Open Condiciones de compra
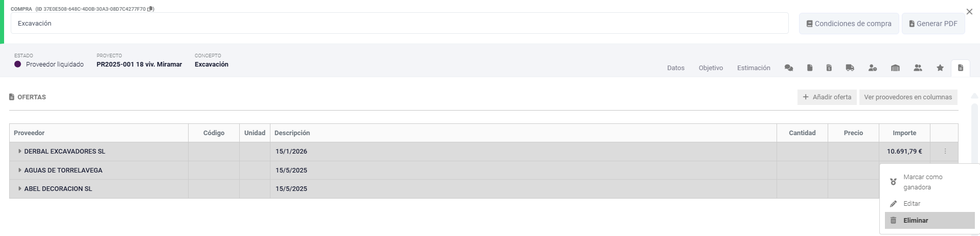This screenshot has width=980, height=236. click(849, 24)
